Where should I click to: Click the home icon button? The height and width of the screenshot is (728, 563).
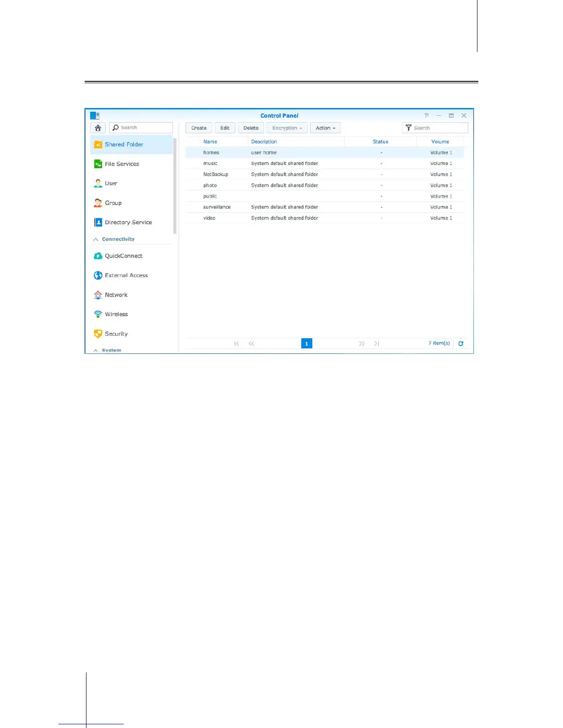pyautogui.click(x=98, y=128)
